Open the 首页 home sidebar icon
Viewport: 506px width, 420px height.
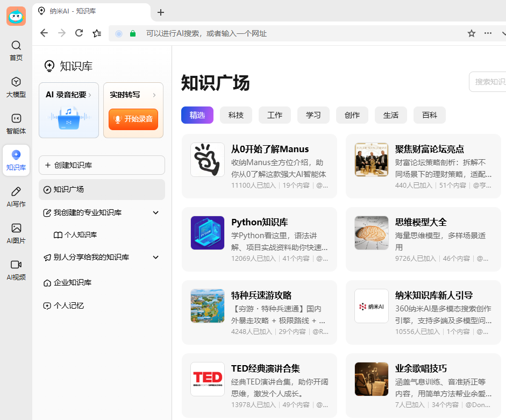point(16,50)
